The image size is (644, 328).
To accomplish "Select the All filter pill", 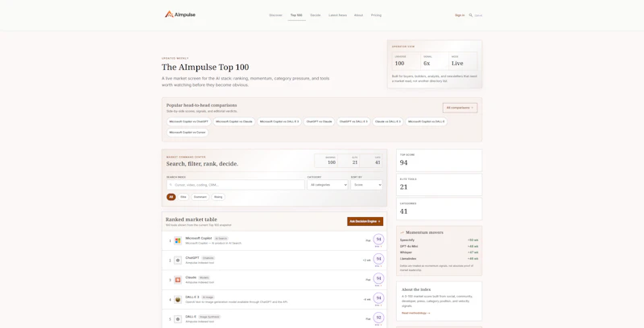I will pos(171,197).
